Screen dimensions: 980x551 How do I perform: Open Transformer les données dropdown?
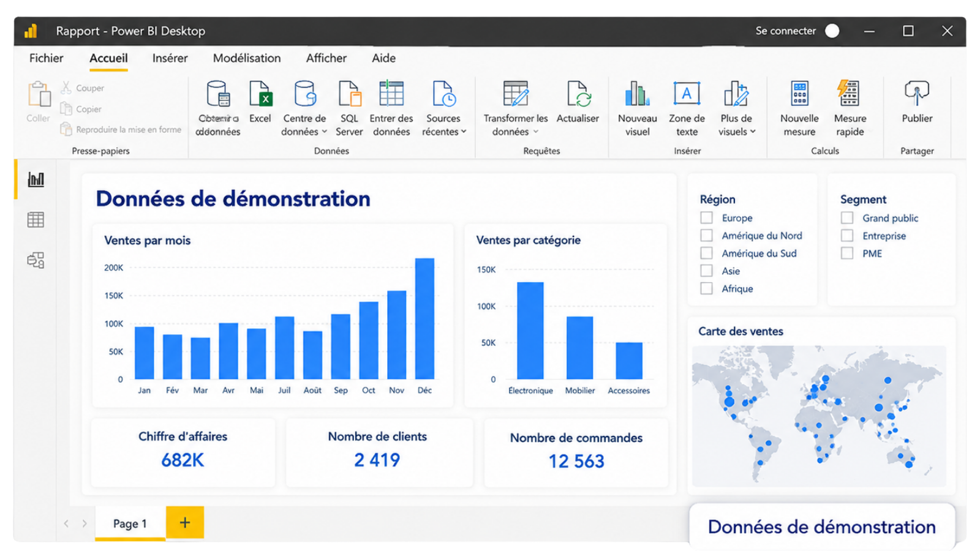click(535, 132)
